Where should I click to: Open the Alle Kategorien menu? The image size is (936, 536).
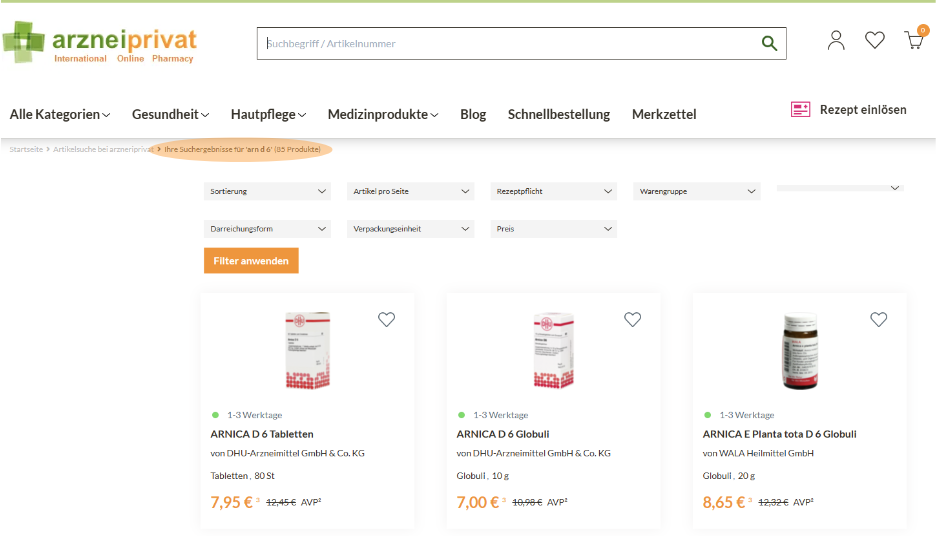pyautogui.click(x=60, y=114)
